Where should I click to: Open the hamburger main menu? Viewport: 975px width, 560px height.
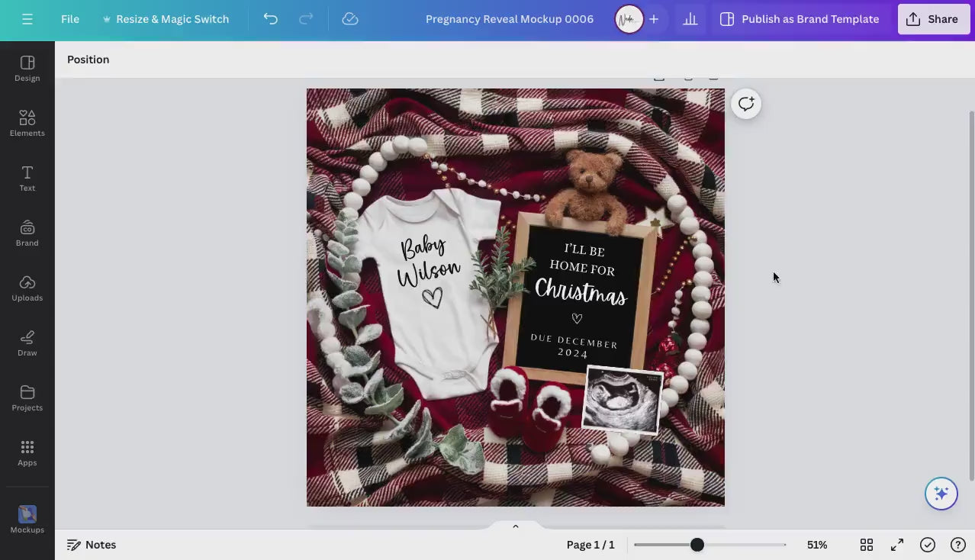pyautogui.click(x=27, y=19)
